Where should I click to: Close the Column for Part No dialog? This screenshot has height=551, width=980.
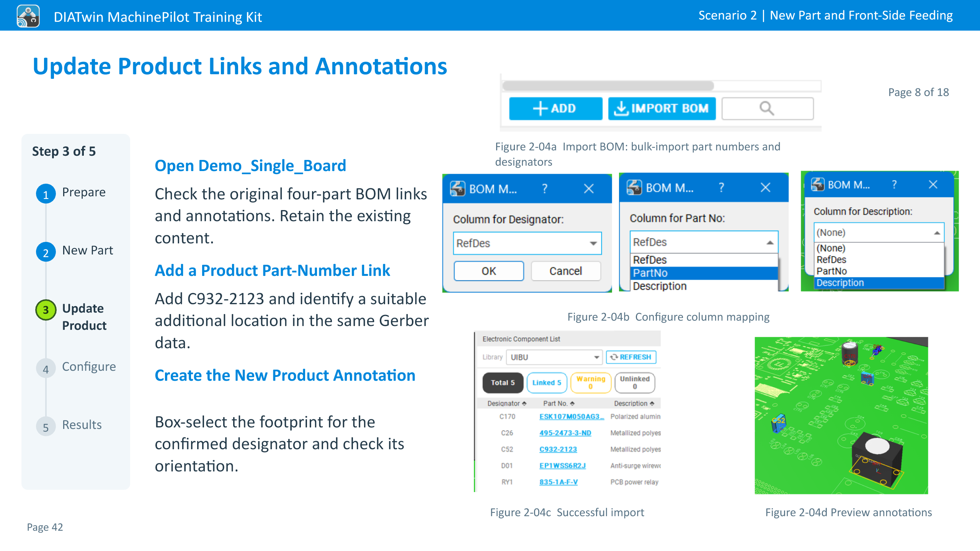(765, 187)
